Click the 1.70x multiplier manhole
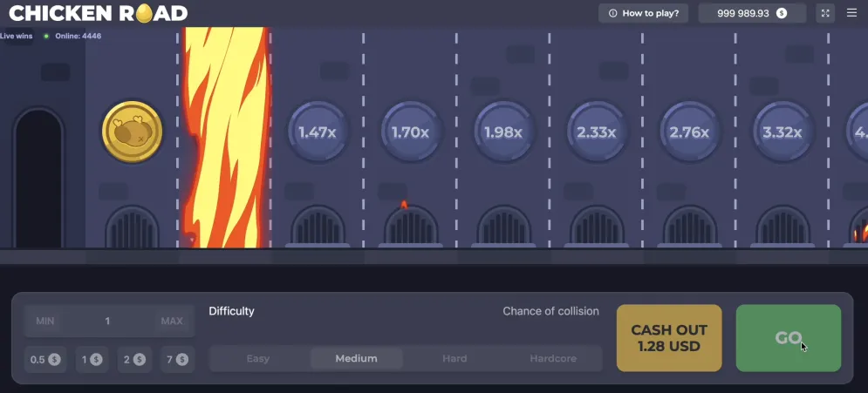This screenshot has width=868, height=393. click(410, 132)
